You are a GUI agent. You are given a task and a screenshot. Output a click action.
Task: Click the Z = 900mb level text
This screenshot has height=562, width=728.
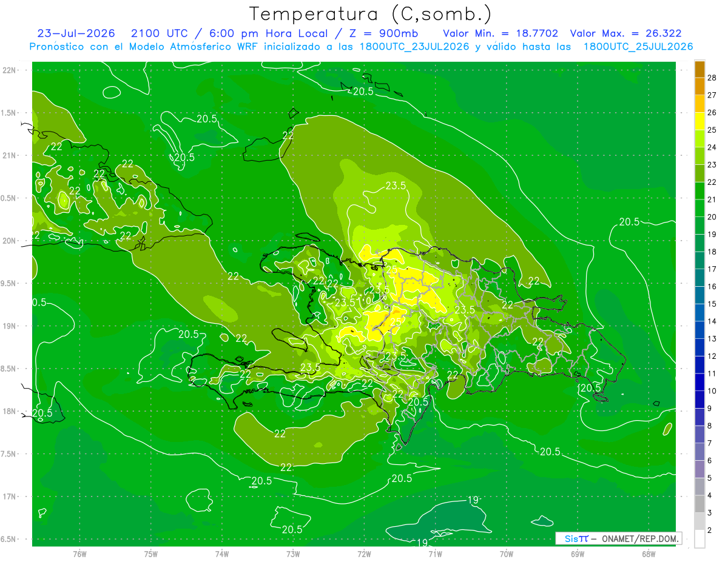coord(383,33)
